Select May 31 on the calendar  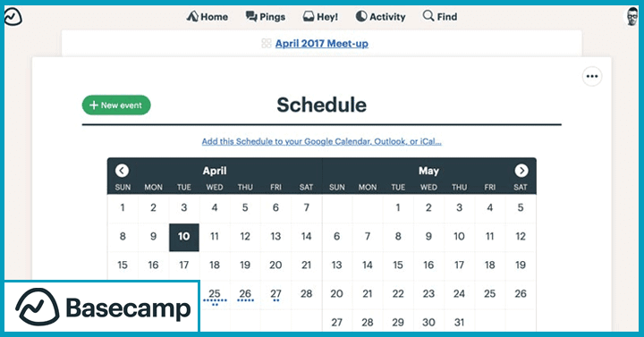(459, 322)
